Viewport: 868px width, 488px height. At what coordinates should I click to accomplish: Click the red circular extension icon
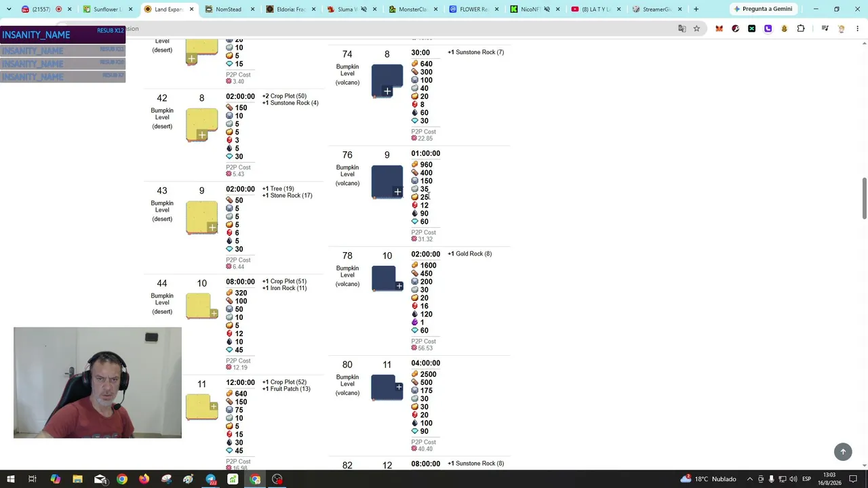pyautogui.click(x=735, y=28)
